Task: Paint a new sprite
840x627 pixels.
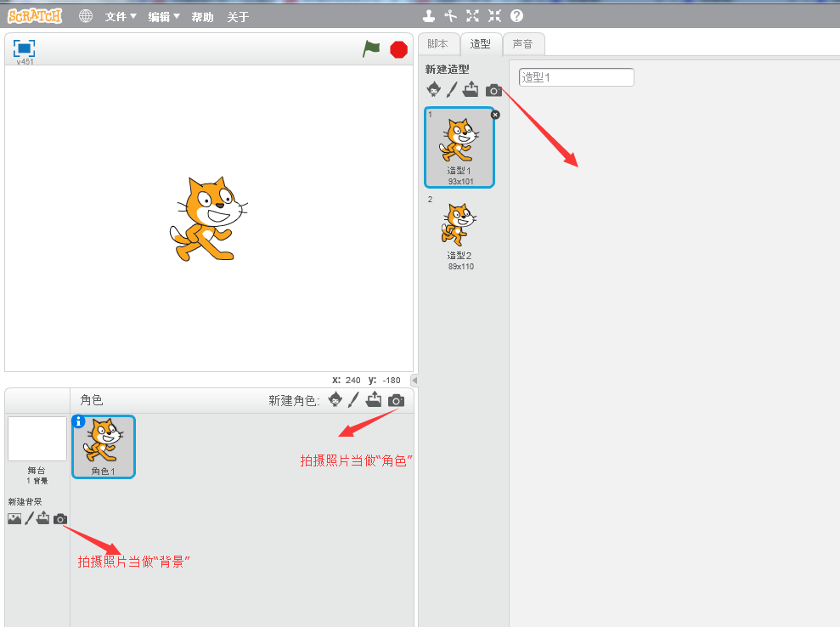Action: pyautogui.click(x=353, y=399)
